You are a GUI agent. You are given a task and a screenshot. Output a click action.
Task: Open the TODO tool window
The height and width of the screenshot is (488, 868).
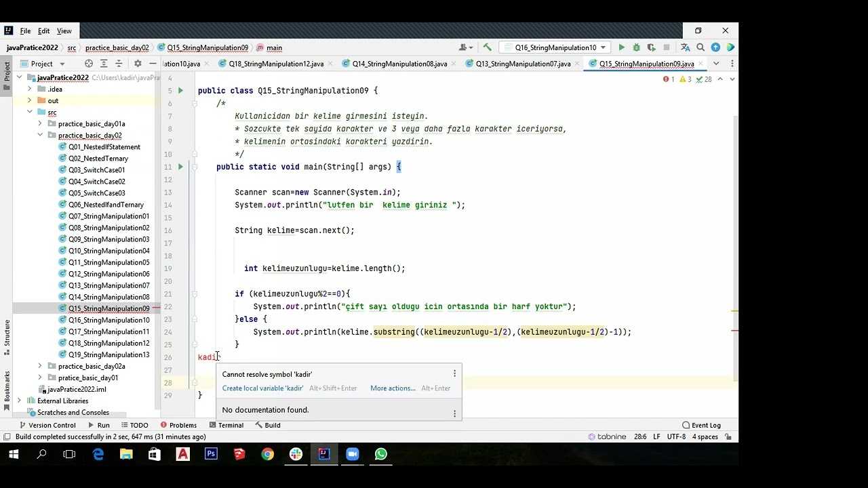coord(134,425)
